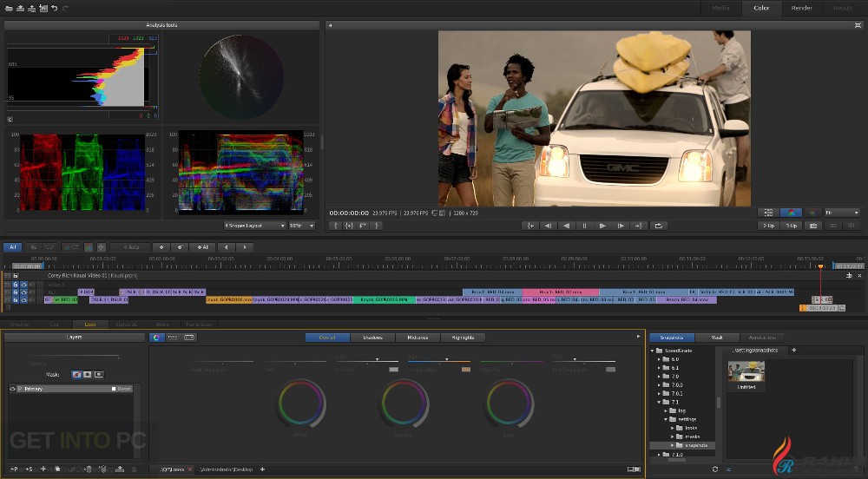Click the Gain color wheel
868x479 pixels.
pyautogui.click(x=509, y=404)
